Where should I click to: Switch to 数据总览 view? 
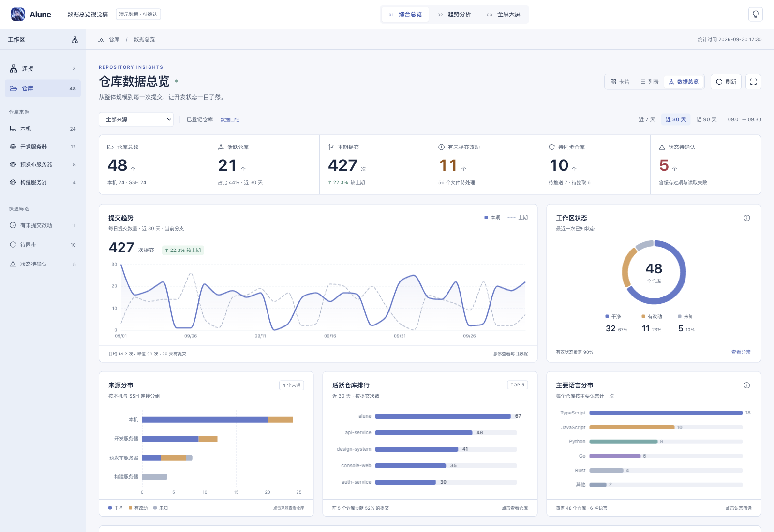(684, 82)
